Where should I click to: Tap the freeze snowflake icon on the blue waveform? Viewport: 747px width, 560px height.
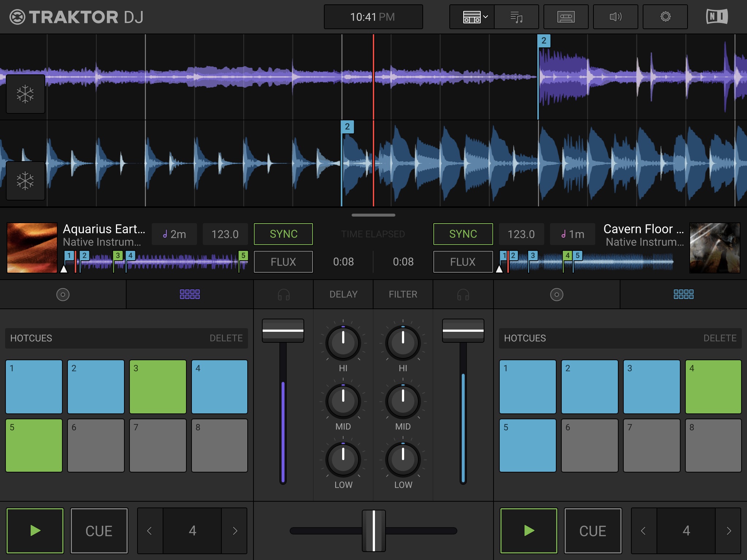pos(25,181)
